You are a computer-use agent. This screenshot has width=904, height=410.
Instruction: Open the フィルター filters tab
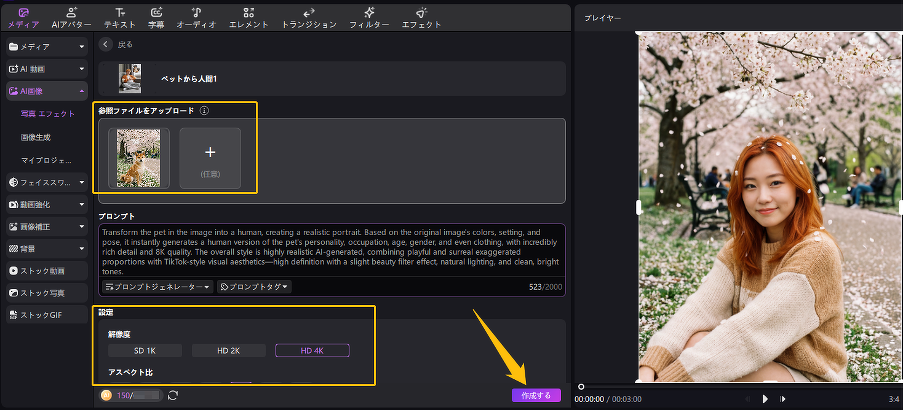pos(369,16)
